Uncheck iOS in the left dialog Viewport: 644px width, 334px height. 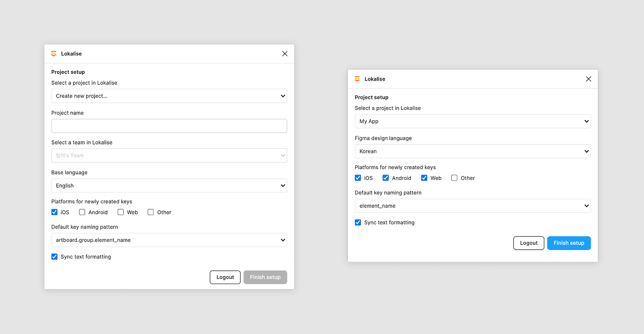pos(54,212)
